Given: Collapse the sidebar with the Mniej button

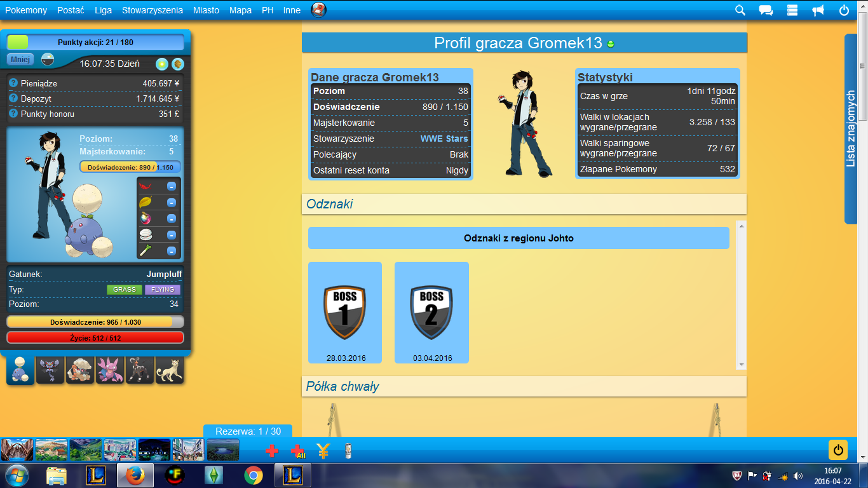Looking at the screenshot, I should pos(20,60).
